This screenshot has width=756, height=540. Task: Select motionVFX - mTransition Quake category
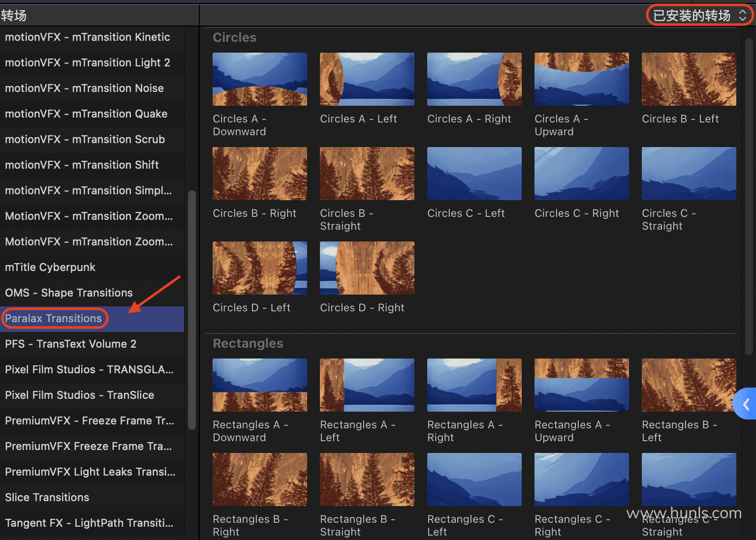click(86, 114)
